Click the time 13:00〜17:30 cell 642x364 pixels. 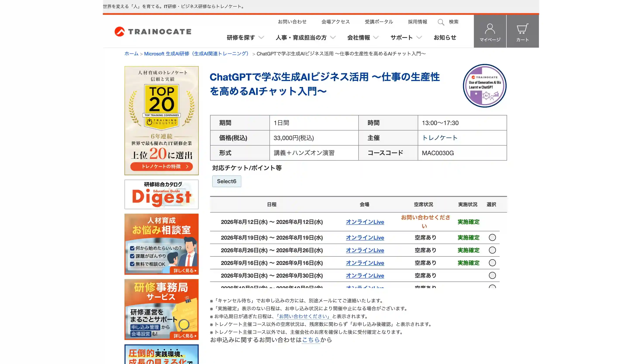click(x=462, y=123)
